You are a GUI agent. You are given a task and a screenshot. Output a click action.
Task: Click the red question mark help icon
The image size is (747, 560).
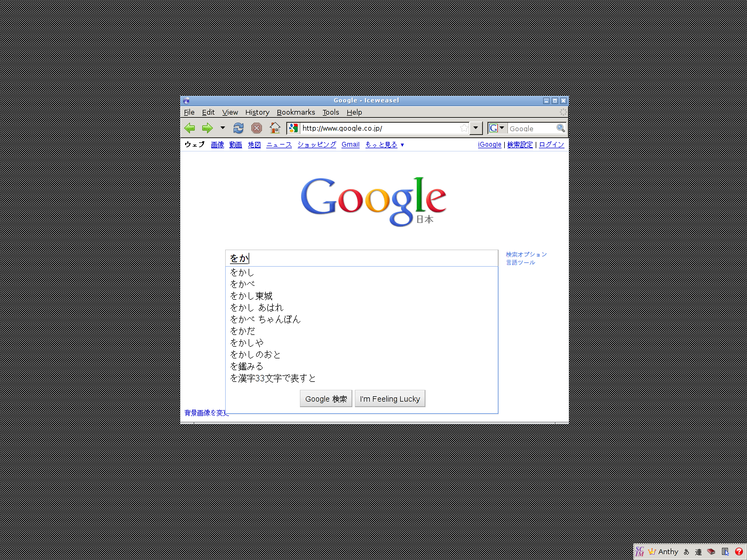(739, 551)
